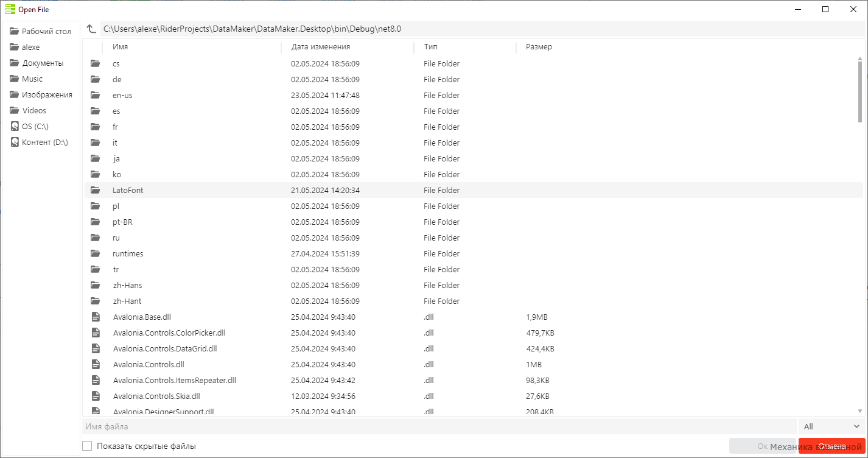Focus the Имя файла input field
The image size is (868, 458).
click(439, 426)
